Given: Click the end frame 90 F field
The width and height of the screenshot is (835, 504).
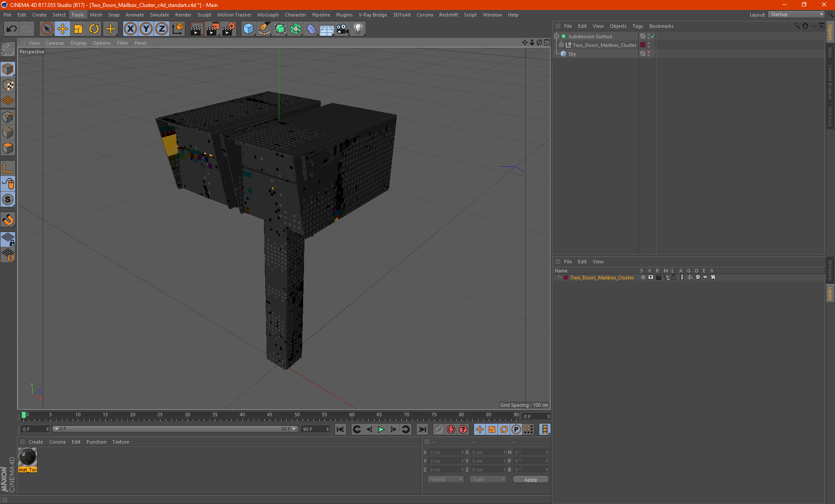Looking at the screenshot, I should click(315, 429).
